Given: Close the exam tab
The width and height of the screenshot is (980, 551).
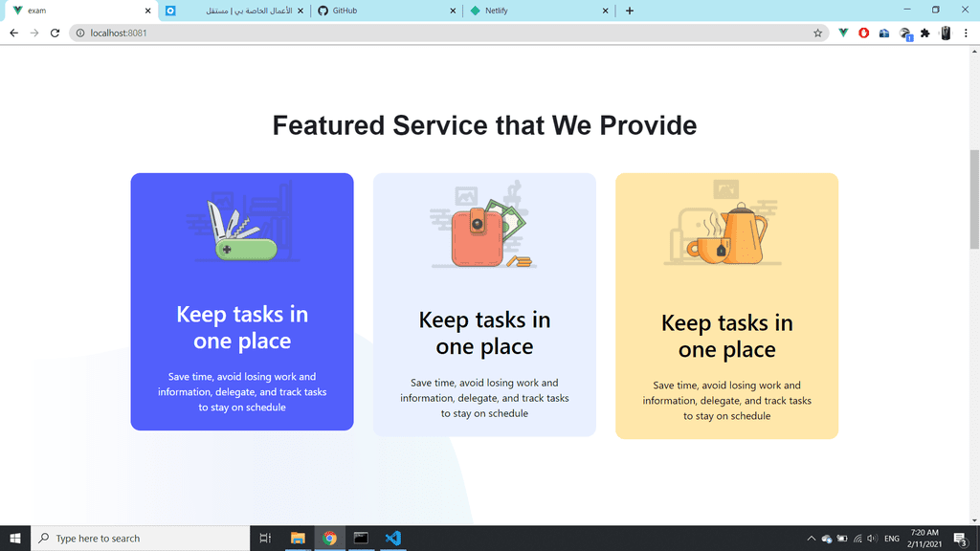Looking at the screenshot, I should click(148, 11).
